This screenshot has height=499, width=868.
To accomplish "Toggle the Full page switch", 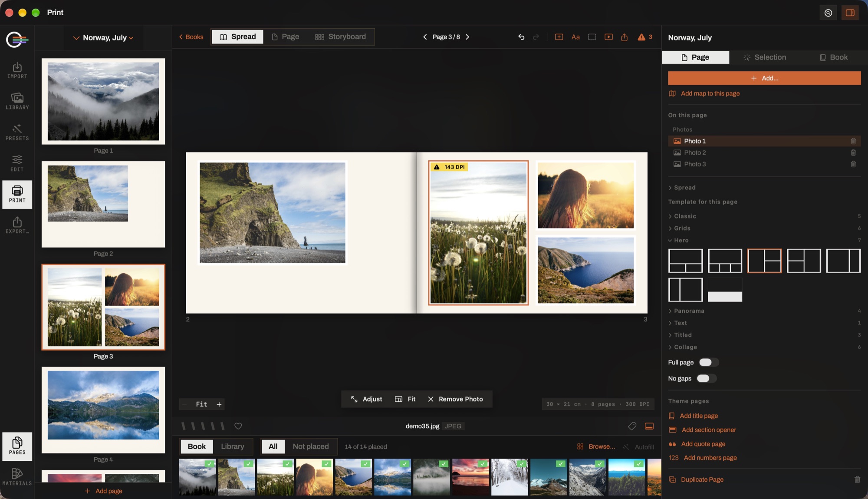I will pyautogui.click(x=708, y=362).
